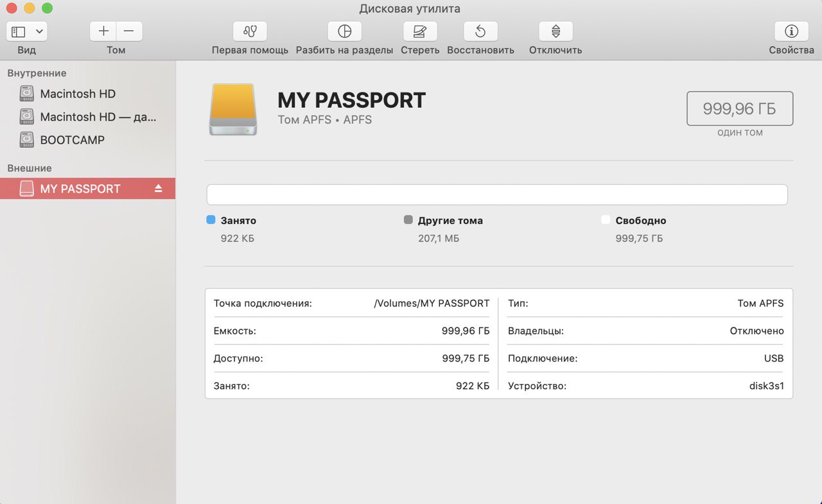
Task: Click the Том APFS • APFS subtitle
Action: [324, 119]
